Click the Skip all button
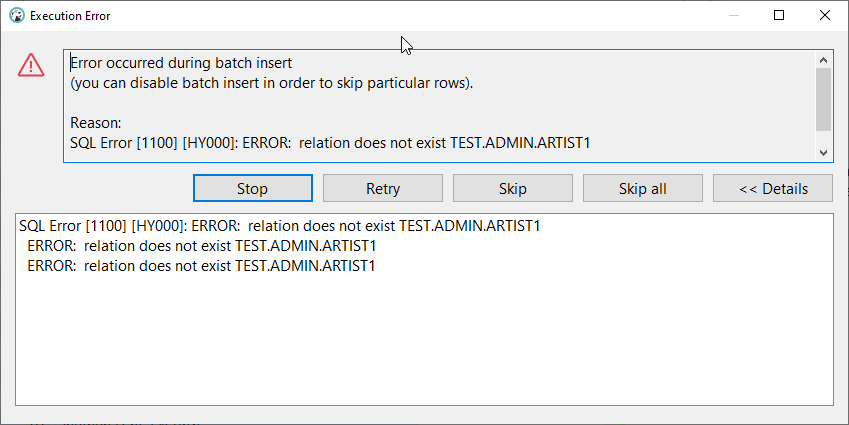Screen dimensions: 849x425 click(643, 188)
